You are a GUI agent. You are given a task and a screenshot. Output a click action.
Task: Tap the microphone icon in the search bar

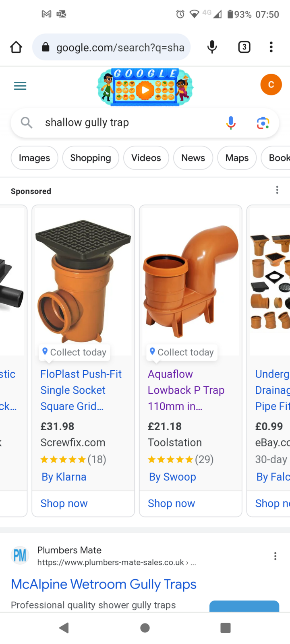230,123
